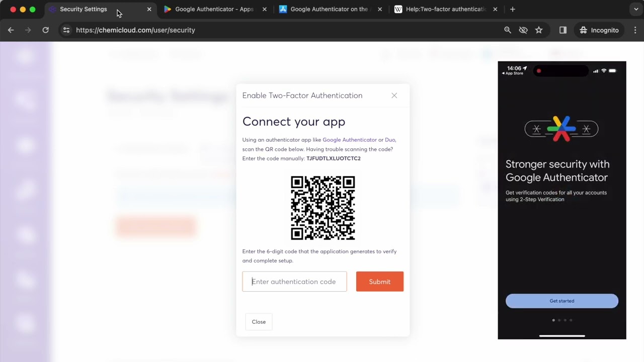Switch to the Help:Two-factor authentication tab

coord(445,9)
